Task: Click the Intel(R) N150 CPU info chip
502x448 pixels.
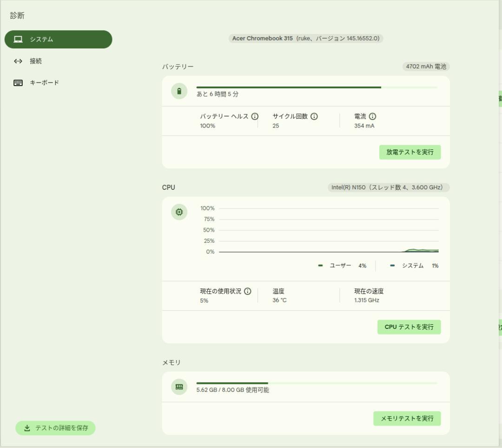Action: 389,187
